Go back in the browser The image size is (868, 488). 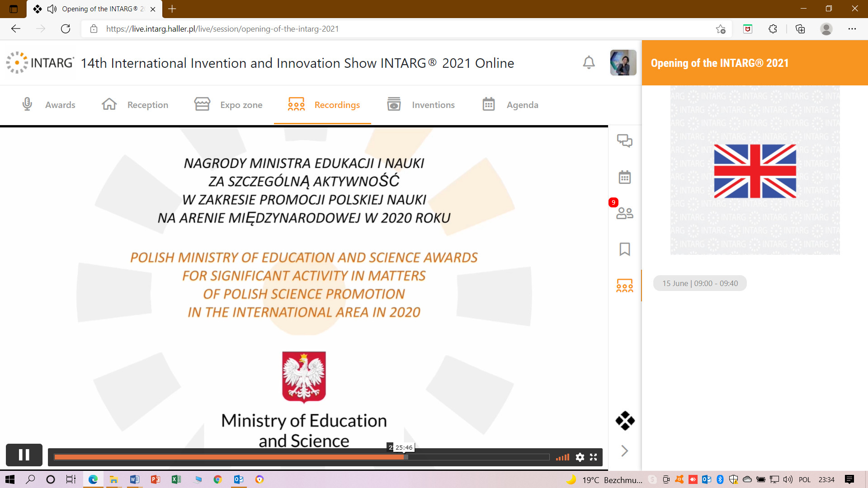(16, 29)
